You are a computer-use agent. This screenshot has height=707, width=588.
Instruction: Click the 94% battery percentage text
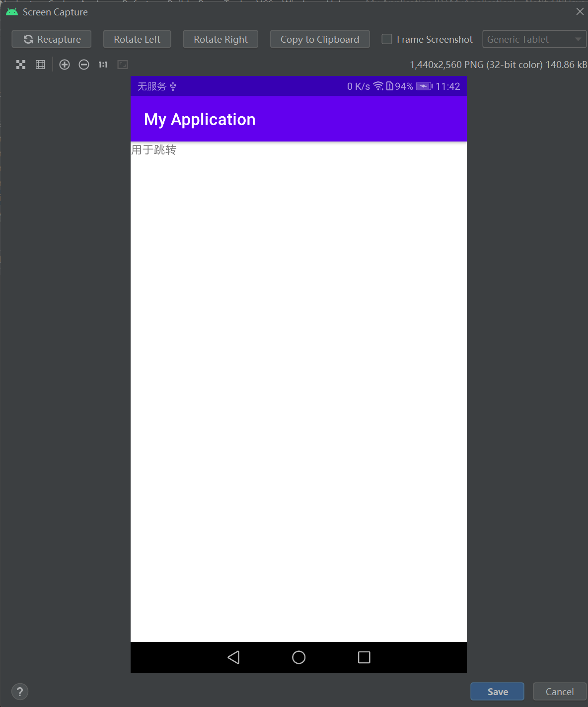coord(404,86)
